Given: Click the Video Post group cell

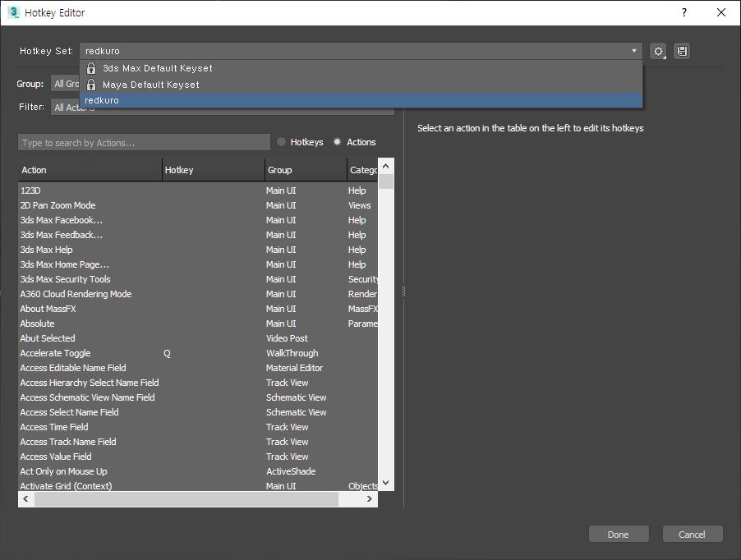Looking at the screenshot, I should pyautogui.click(x=287, y=338).
